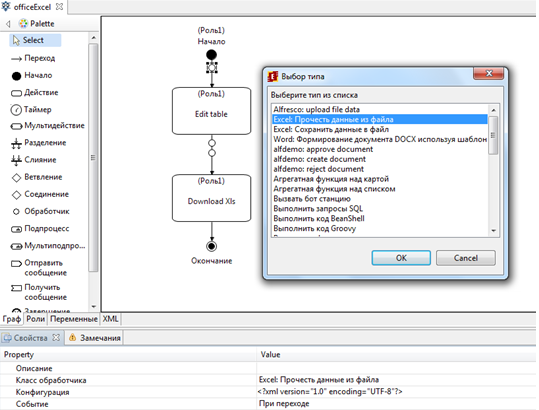Screen dimensions: 539x410
Task: Select Выполнить код BeanShell
Action: (x=380, y=219)
